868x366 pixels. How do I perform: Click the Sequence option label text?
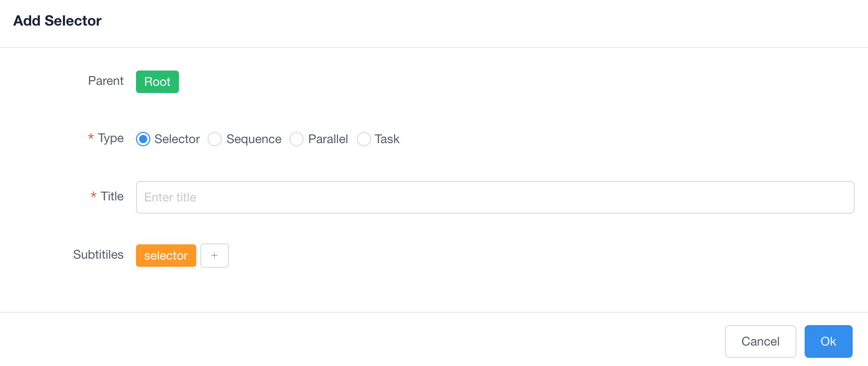point(254,139)
